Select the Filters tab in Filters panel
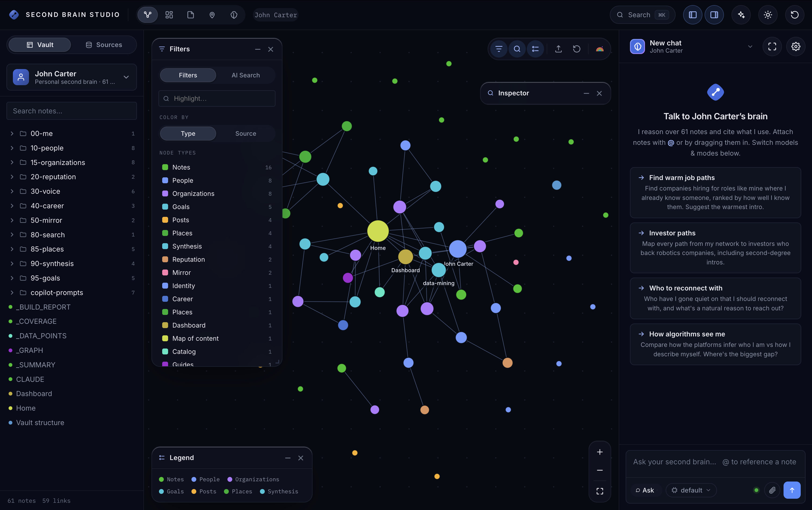The width and height of the screenshot is (812, 510). (x=188, y=75)
